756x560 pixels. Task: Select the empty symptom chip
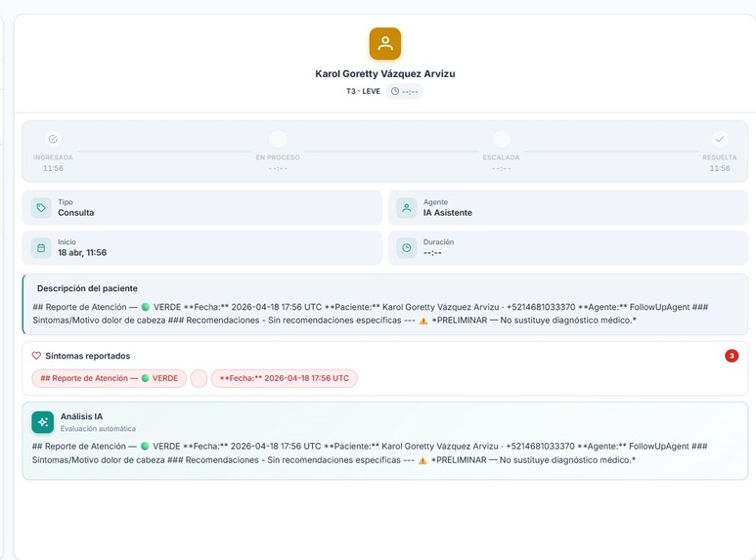coord(199,378)
